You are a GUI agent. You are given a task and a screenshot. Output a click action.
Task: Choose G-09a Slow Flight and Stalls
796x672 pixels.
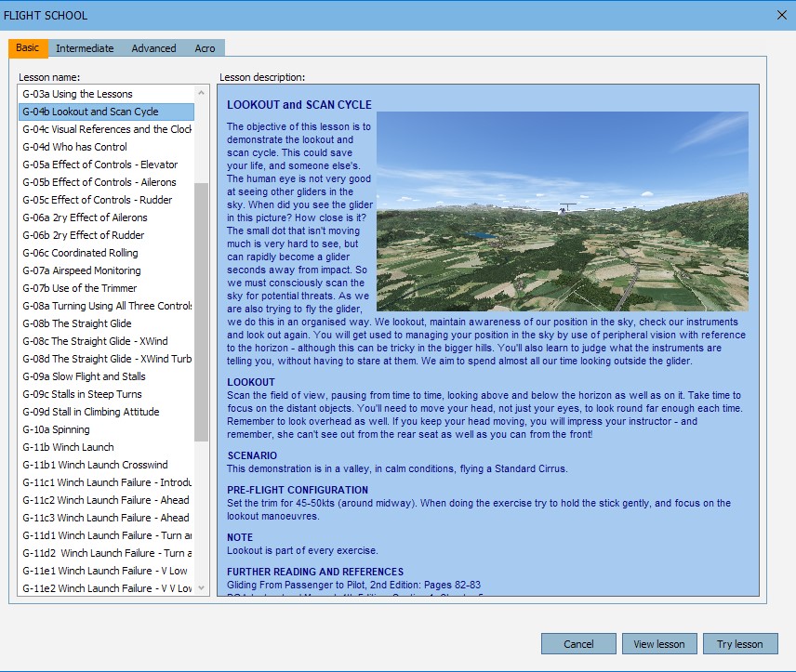85,376
